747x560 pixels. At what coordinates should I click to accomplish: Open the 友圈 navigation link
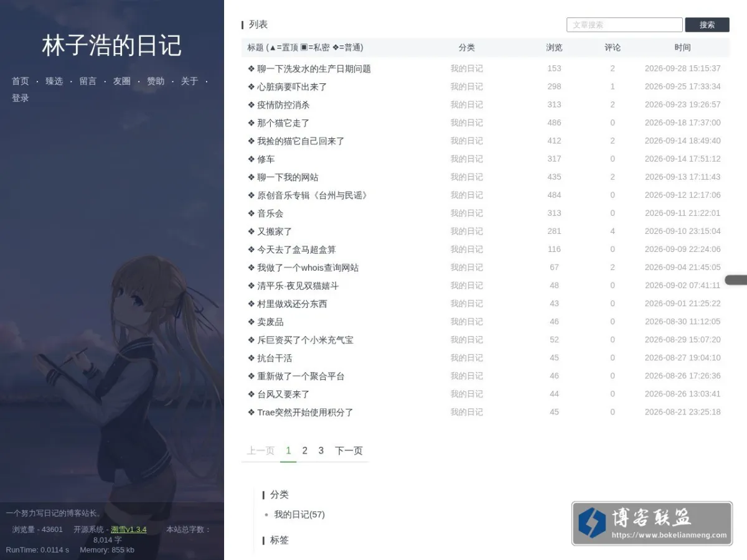pos(121,81)
